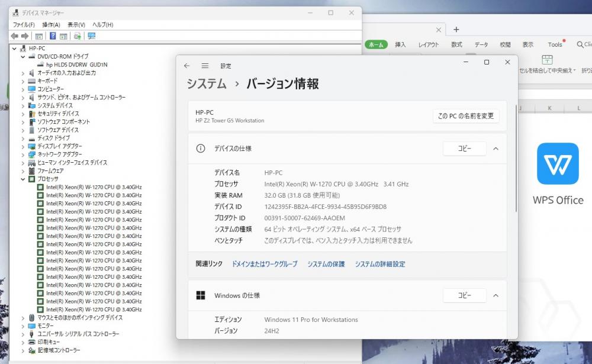Image resolution: width=592 pixels, height=364 pixels.
Task: Open the 操作(A) menu in Device Manager
Action: (51, 24)
